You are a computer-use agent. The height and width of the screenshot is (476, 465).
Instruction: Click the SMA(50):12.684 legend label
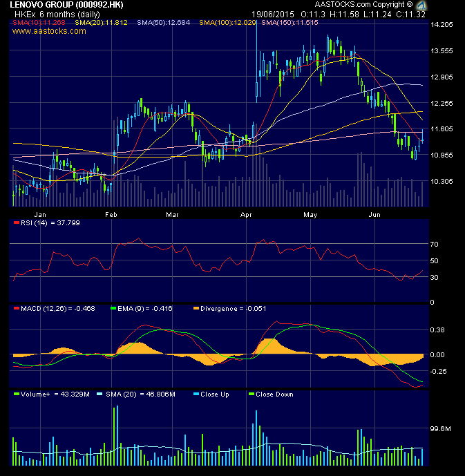[163, 23]
